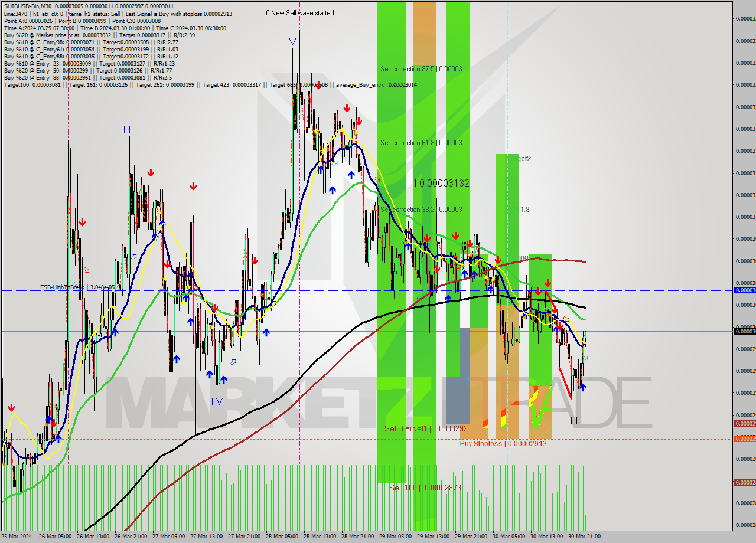
Task: Click the '0 New Sell wave started' label
Action: pos(299,13)
